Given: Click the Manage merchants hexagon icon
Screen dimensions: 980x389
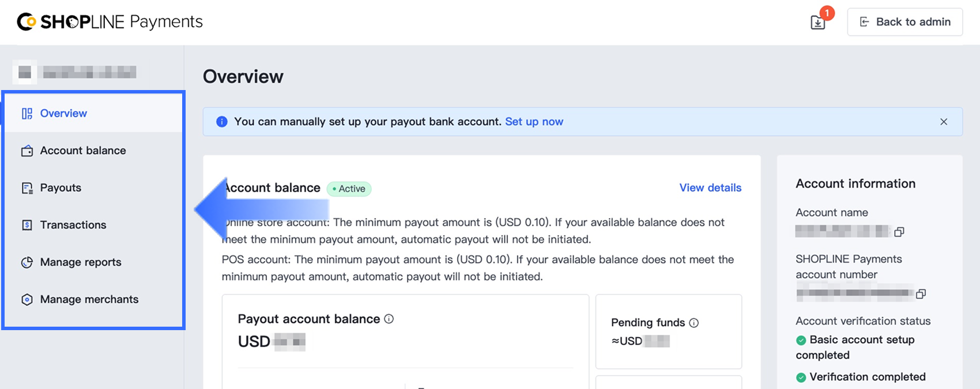Looking at the screenshot, I should pos(27,300).
